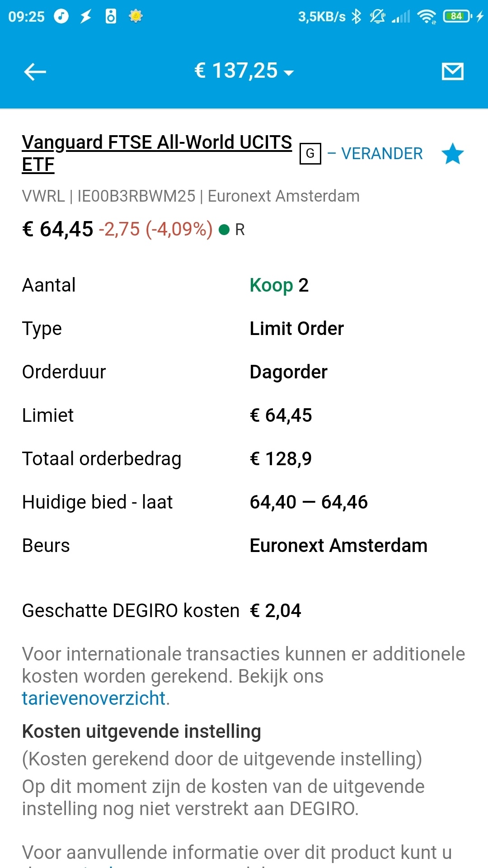Tap the muted bell notification icon
The image size is (488, 868).
click(x=377, y=17)
